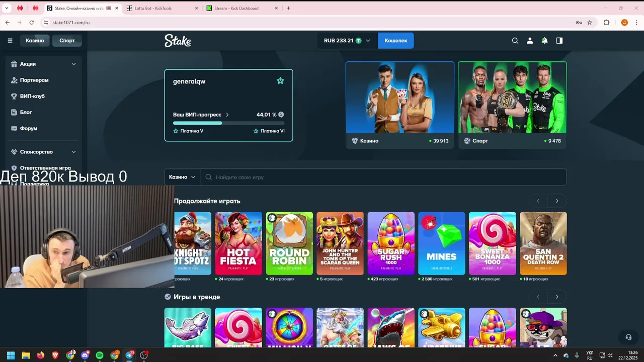Click the Кошелек button
Image resolution: width=644 pixels, height=362 pixels.
(396, 41)
